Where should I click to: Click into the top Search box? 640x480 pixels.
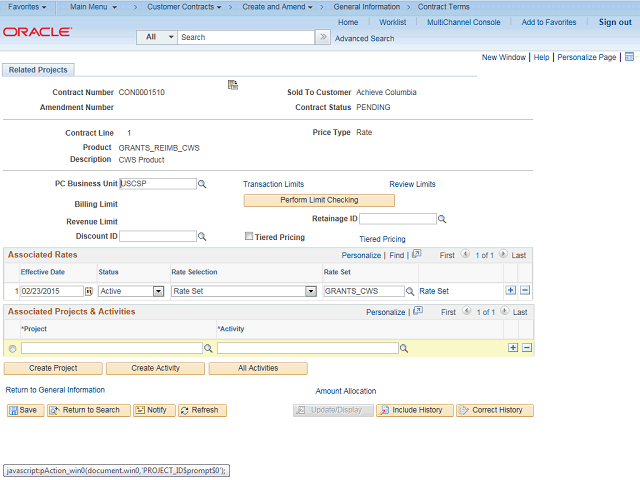click(246, 37)
